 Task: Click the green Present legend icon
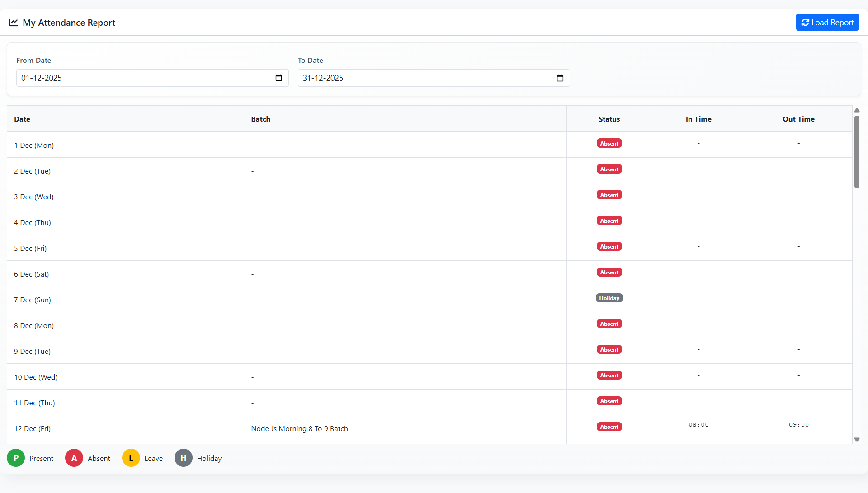(16, 458)
